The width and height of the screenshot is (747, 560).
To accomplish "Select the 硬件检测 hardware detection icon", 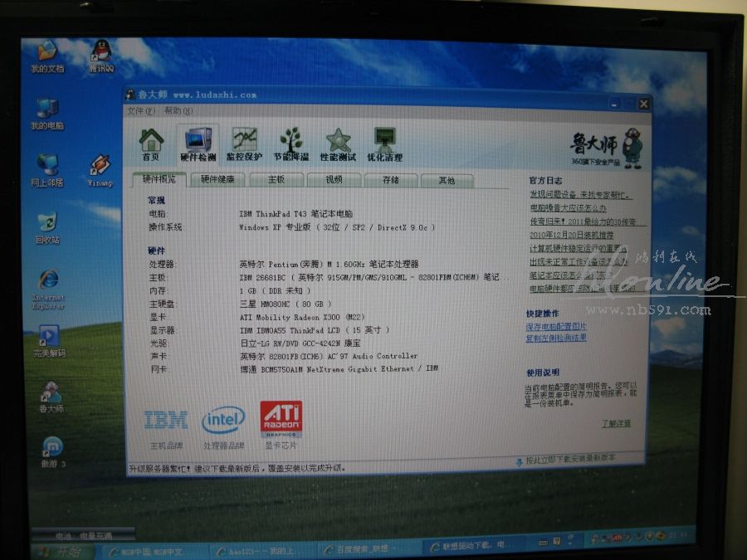I will tap(198, 144).
